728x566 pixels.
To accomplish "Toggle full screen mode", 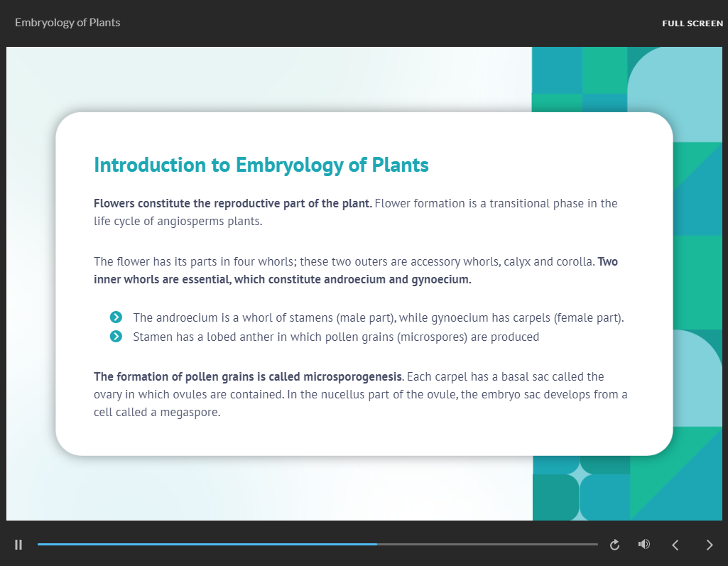I will pyautogui.click(x=692, y=23).
